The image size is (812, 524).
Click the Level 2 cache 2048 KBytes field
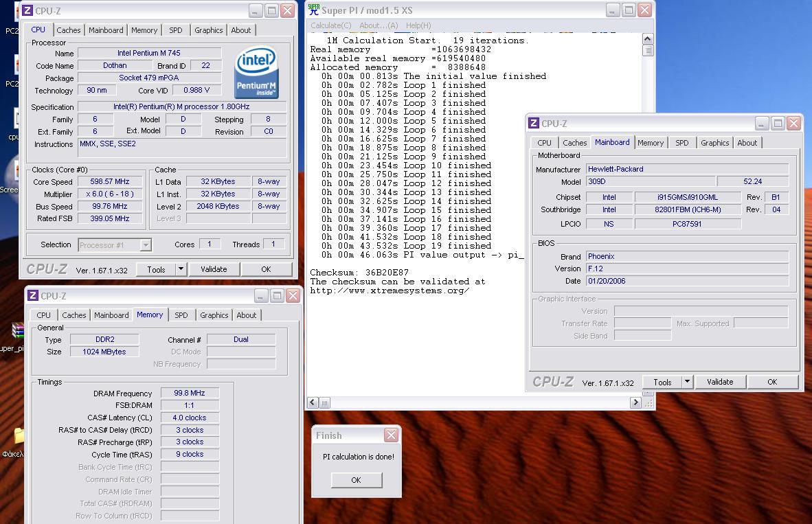218,206
